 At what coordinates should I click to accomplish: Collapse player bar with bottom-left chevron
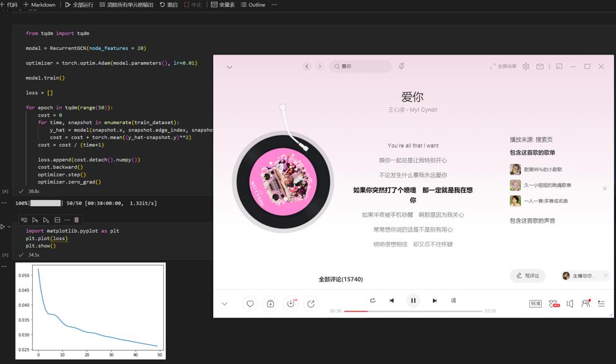pos(225,304)
